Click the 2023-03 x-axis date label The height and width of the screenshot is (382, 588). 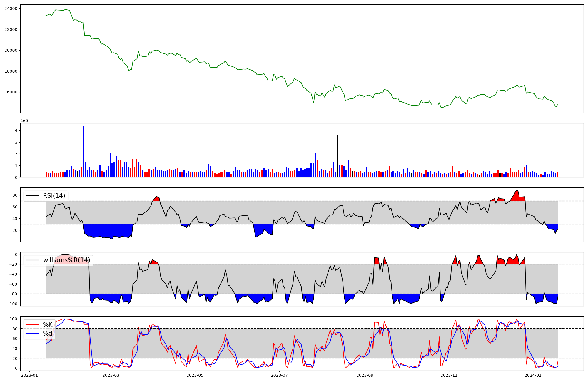(x=111, y=375)
